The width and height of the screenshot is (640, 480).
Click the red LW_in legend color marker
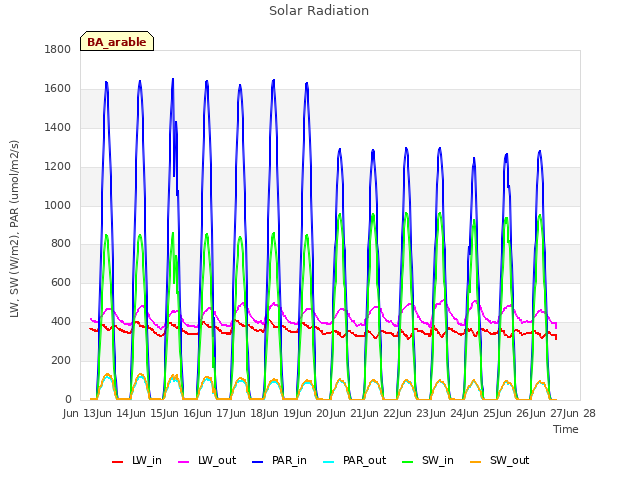[x=117, y=462]
